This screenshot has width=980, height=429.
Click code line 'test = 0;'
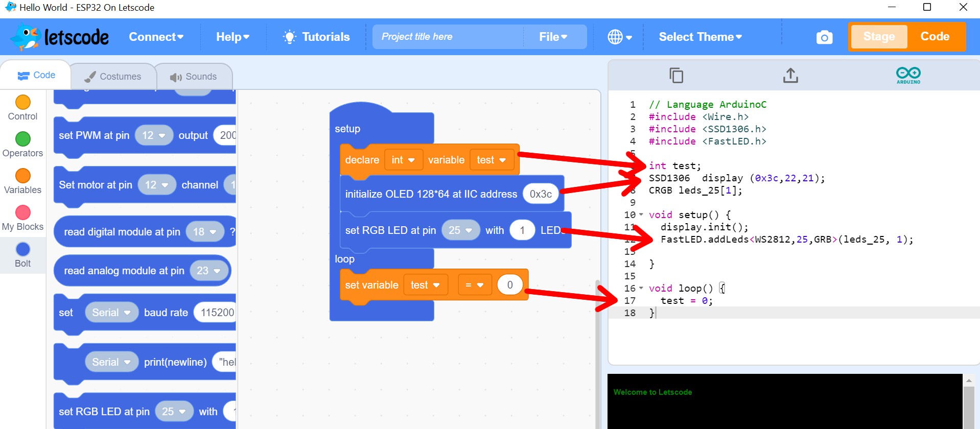pyautogui.click(x=686, y=301)
